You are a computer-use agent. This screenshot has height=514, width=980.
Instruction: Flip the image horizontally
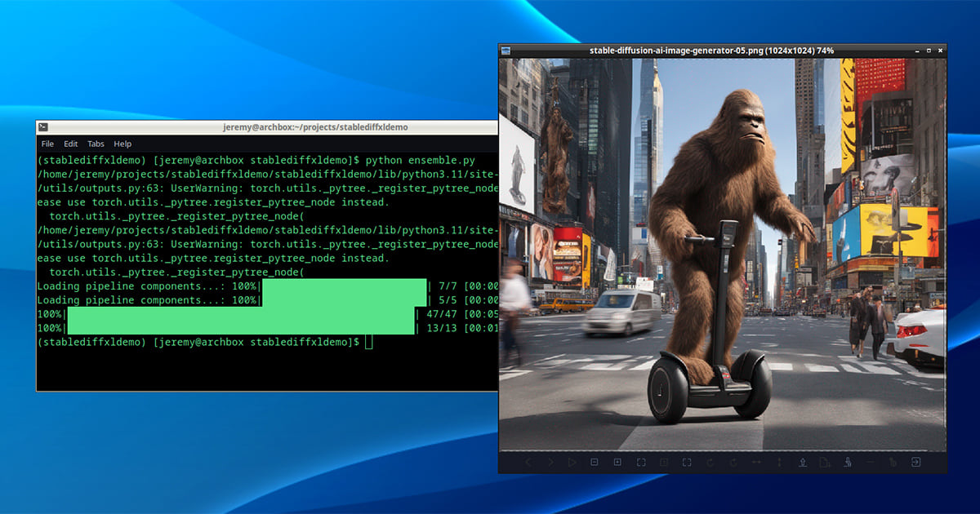756,463
